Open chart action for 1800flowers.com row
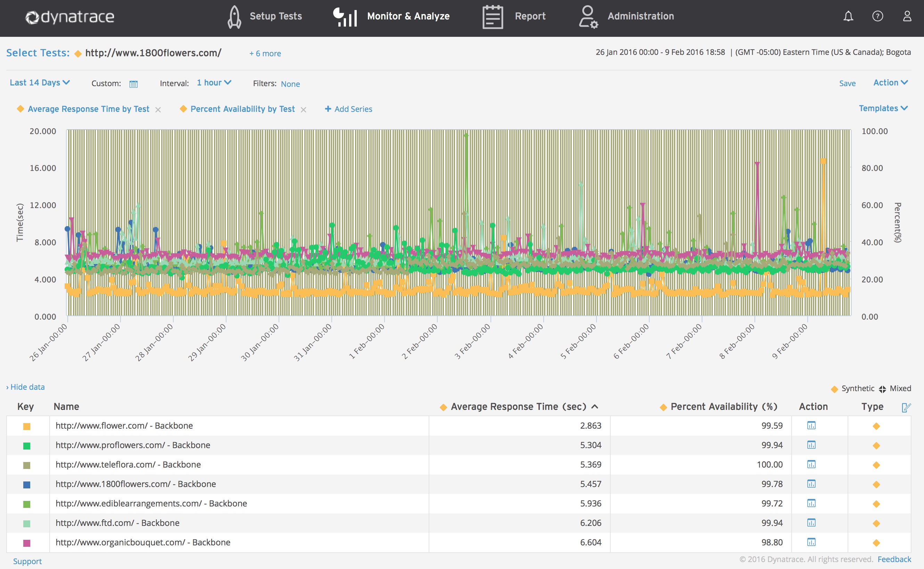This screenshot has width=924, height=569. 811,484
